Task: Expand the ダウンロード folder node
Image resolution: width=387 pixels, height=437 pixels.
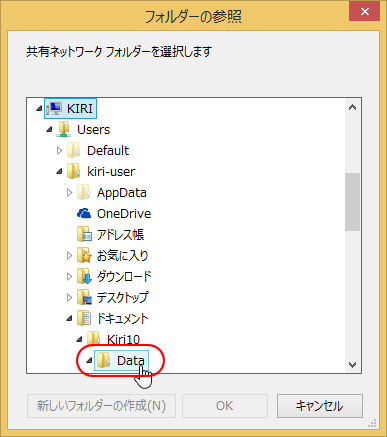Action: (69, 277)
